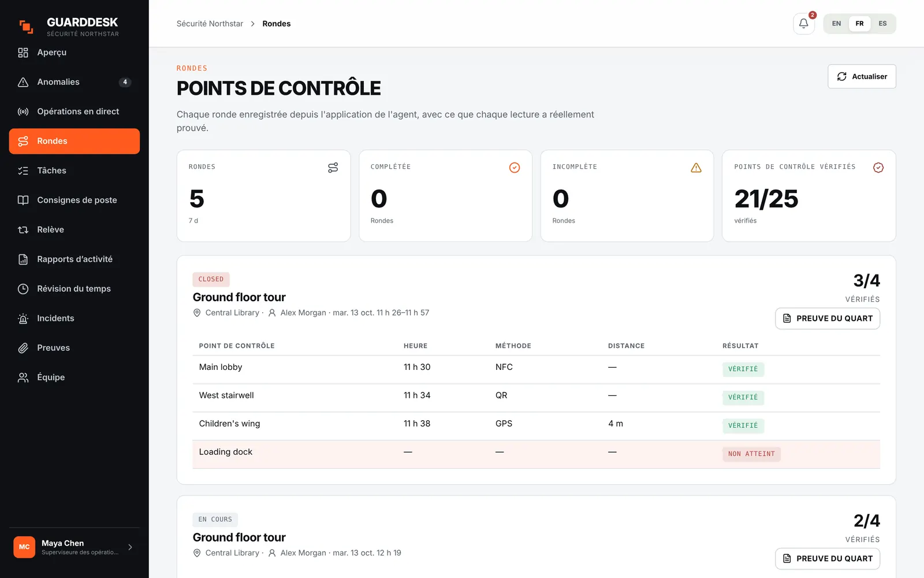
Task: Click the GuardDesk logo icon
Action: (x=26, y=27)
